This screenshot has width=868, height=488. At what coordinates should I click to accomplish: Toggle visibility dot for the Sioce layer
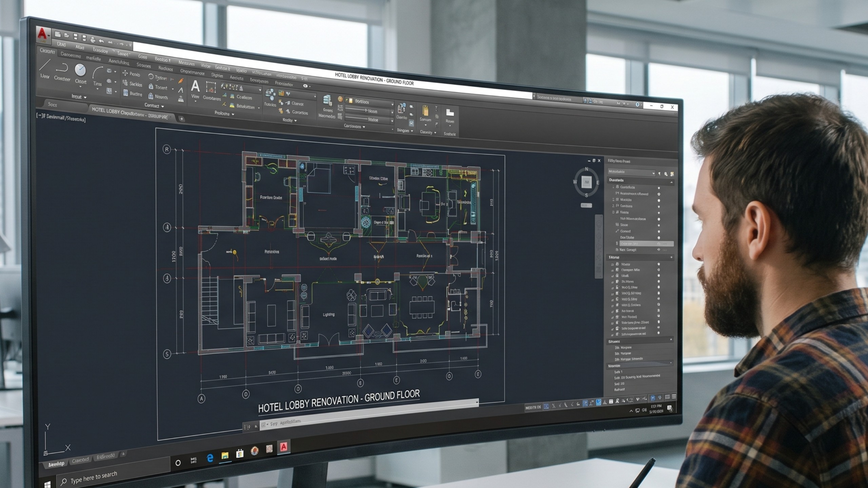click(x=659, y=225)
